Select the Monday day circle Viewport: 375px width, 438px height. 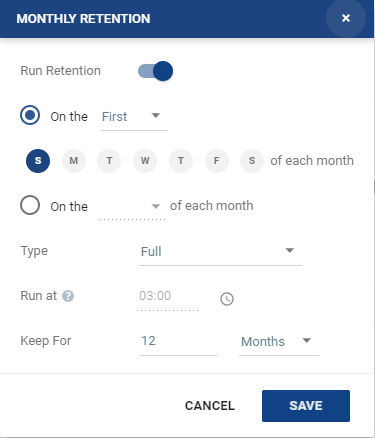pos(74,161)
